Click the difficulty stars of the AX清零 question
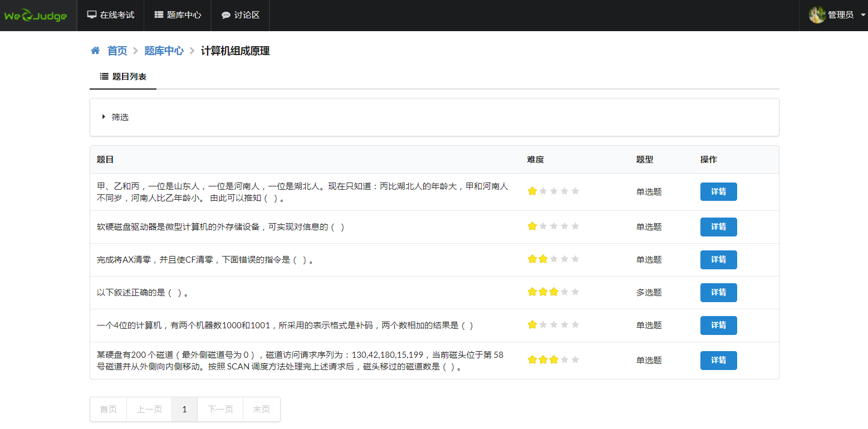868x429 pixels. [553, 259]
